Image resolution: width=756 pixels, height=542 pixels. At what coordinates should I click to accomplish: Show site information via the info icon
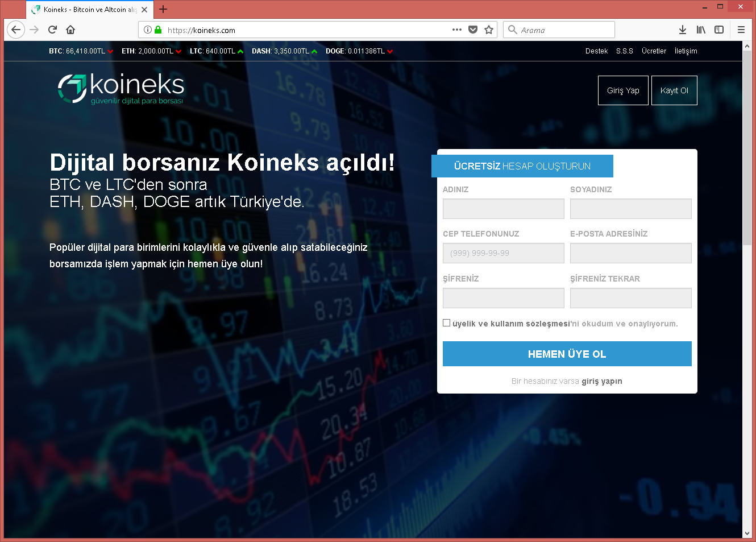coord(148,30)
